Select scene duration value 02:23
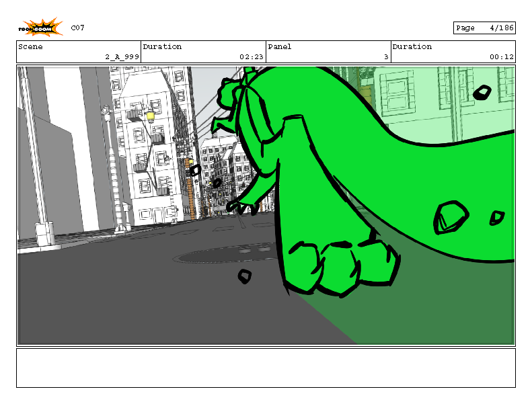 coord(252,56)
